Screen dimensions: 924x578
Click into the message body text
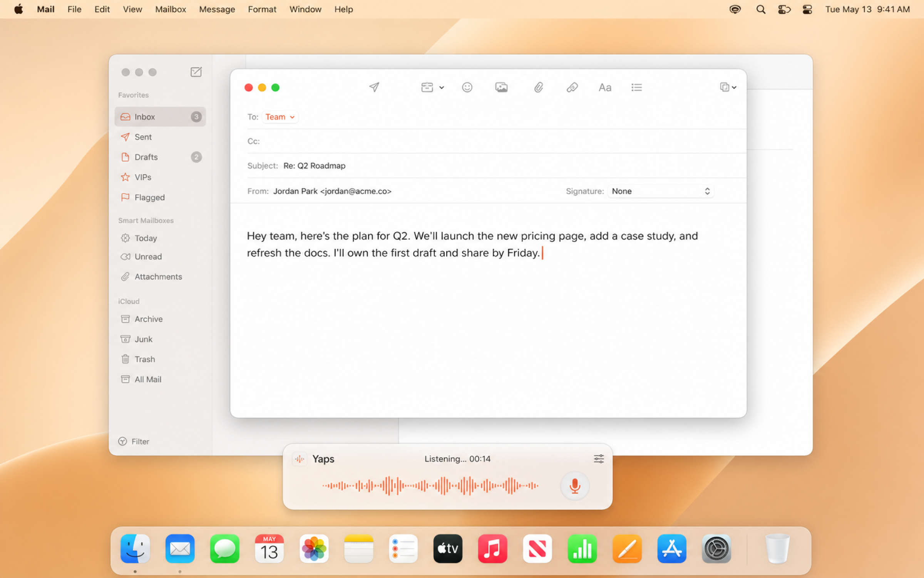pos(472,244)
